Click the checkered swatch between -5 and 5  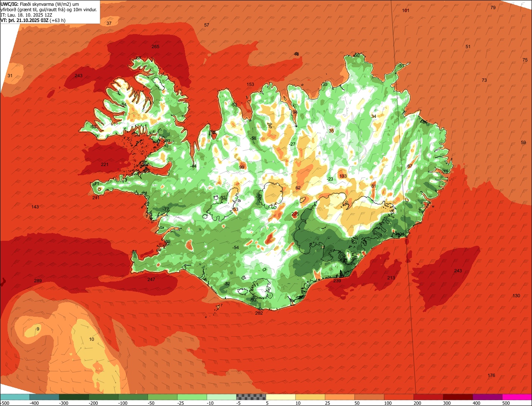click(251, 397)
